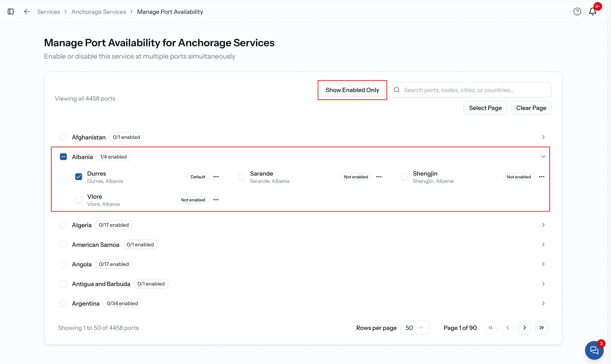The image size is (611, 364).
Task: Click the Default badge next to Durres
Action: [x=198, y=177]
